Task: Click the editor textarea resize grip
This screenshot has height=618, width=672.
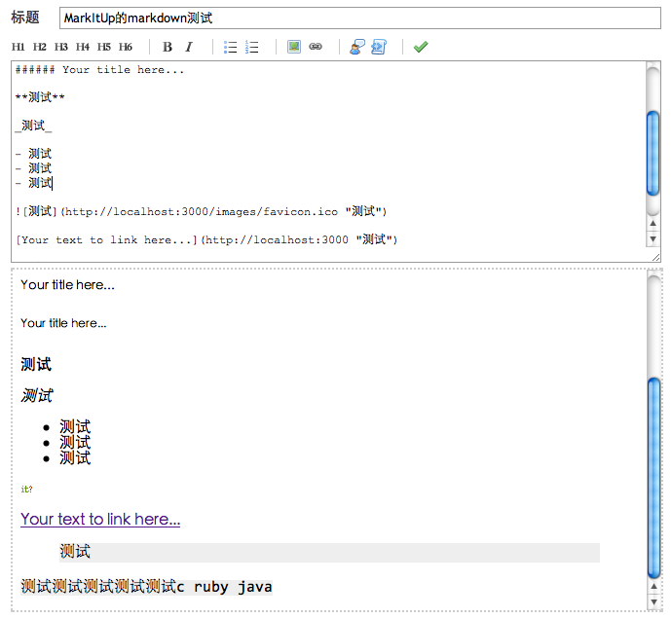Action: click(655, 257)
